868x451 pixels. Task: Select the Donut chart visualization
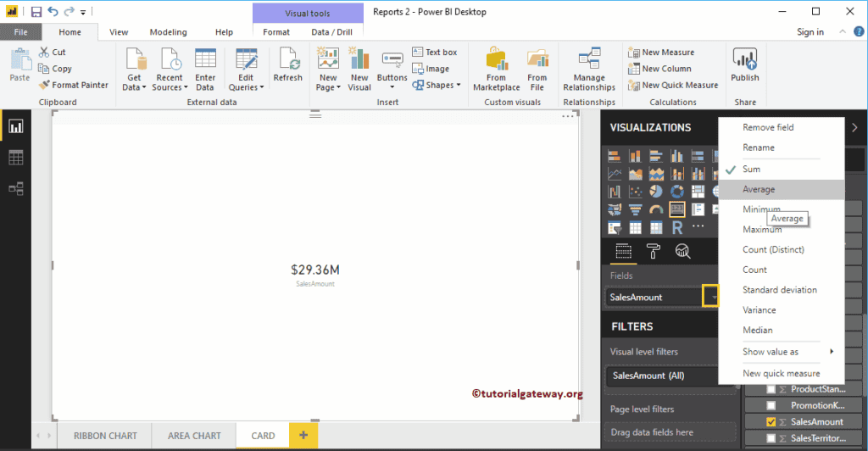pos(676,192)
